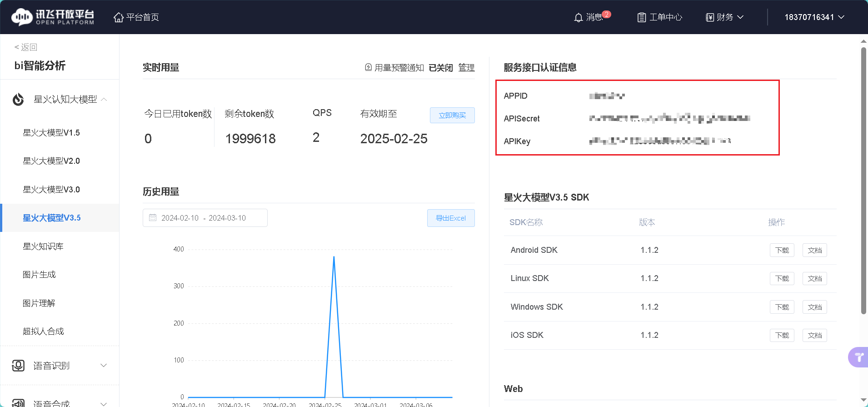
Task: Go back via the 返回 link
Action: (26, 47)
